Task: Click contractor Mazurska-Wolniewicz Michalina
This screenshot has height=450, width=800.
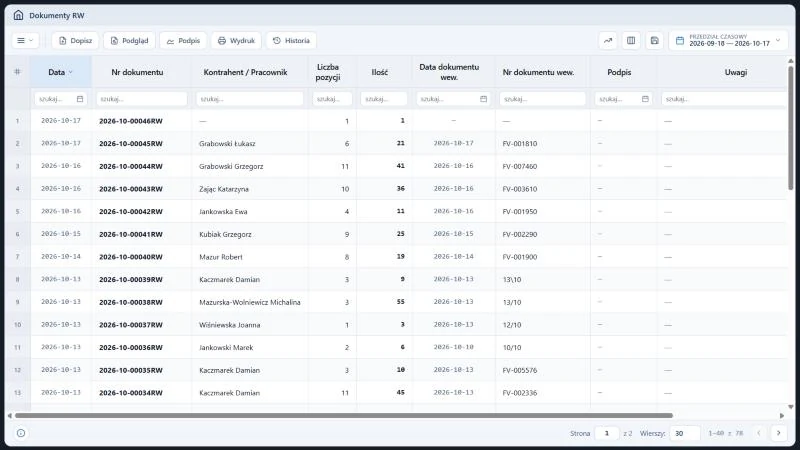Action: point(249,302)
